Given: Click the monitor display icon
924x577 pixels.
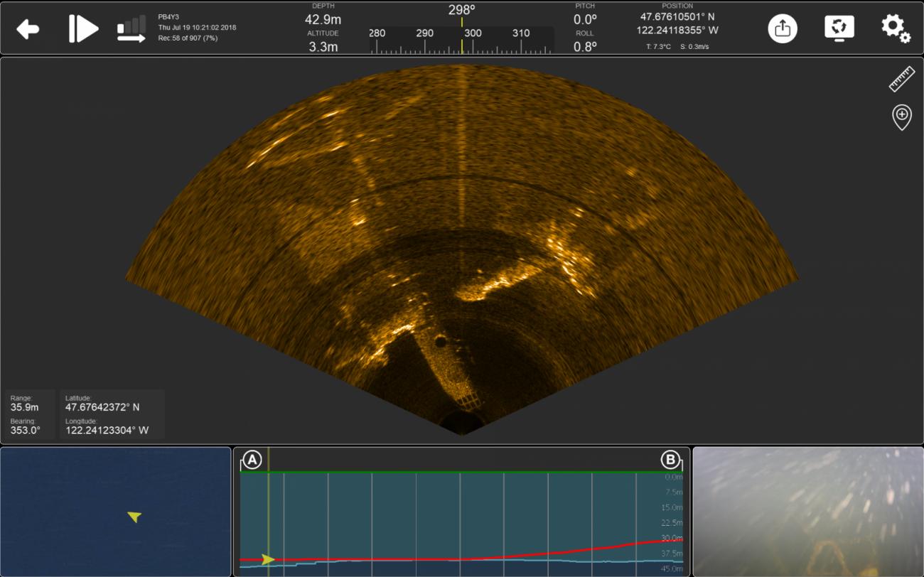Looking at the screenshot, I should coord(839,28).
